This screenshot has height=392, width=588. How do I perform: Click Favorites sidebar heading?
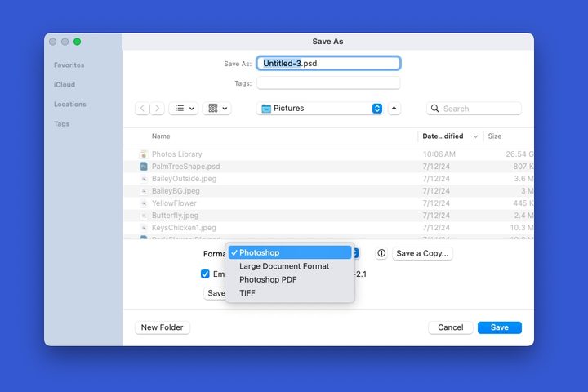pyautogui.click(x=69, y=65)
